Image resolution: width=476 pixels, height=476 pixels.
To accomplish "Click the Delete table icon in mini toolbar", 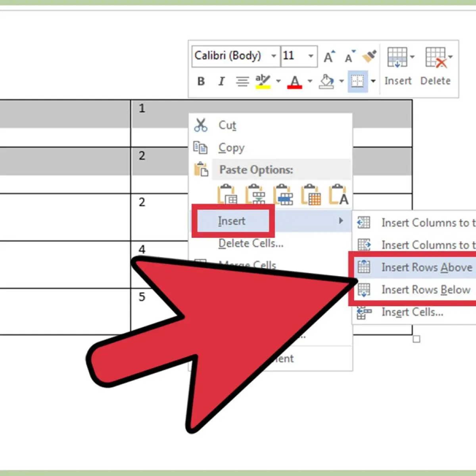I will 436,58.
